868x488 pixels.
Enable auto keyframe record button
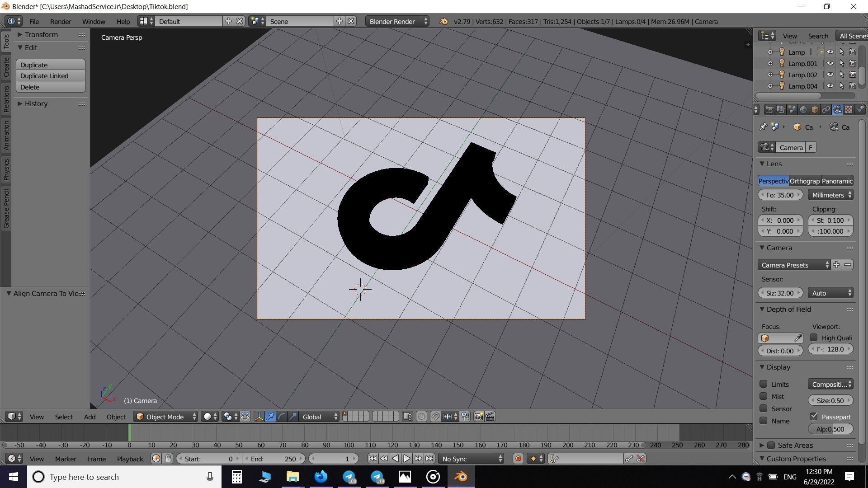(x=518, y=459)
